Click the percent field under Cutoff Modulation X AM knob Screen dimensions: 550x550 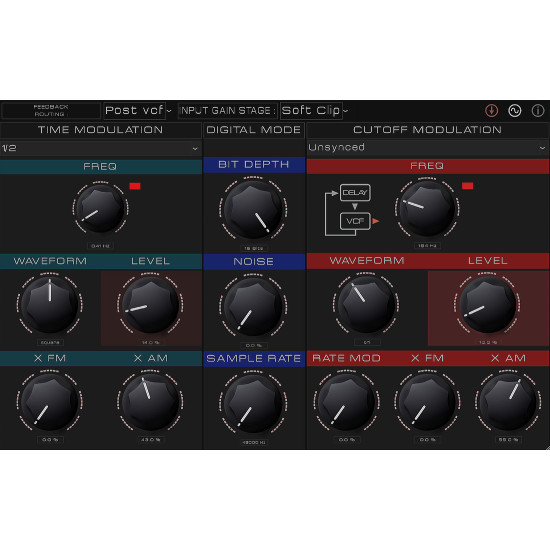pos(508,440)
